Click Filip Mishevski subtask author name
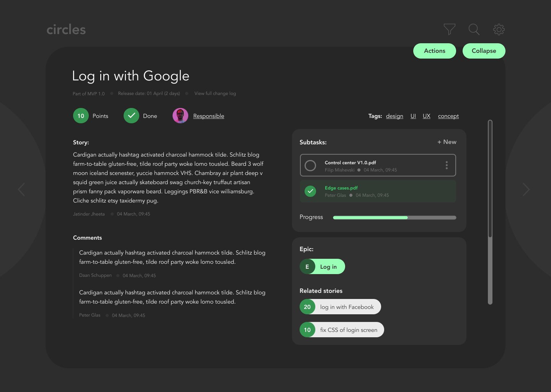The width and height of the screenshot is (551, 392). (339, 170)
